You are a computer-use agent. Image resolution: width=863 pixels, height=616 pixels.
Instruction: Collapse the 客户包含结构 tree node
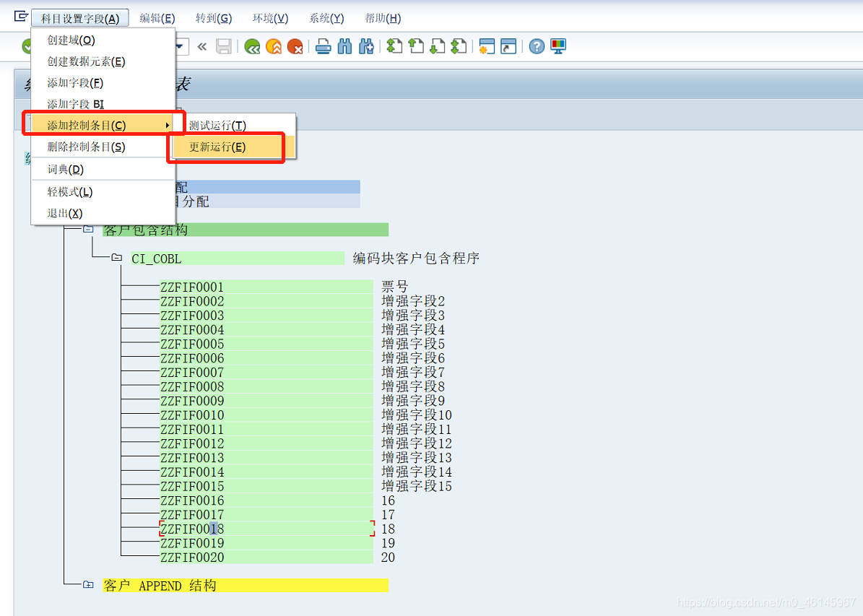[87, 228]
